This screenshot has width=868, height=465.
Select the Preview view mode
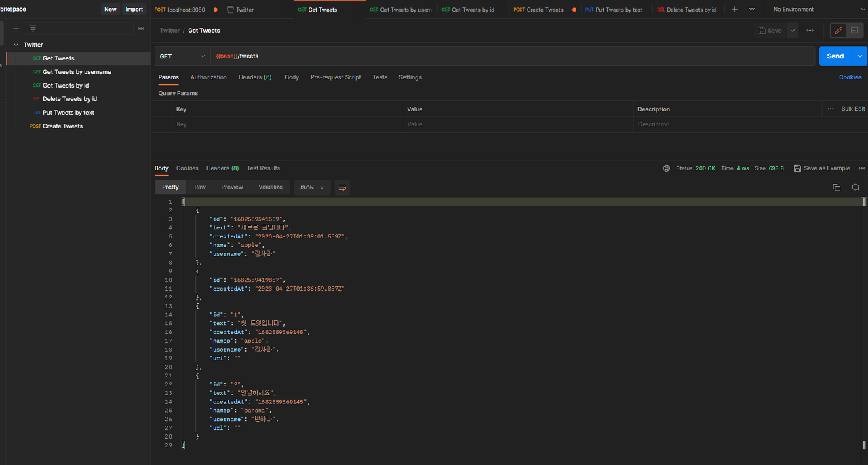pyautogui.click(x=232, y=187)
